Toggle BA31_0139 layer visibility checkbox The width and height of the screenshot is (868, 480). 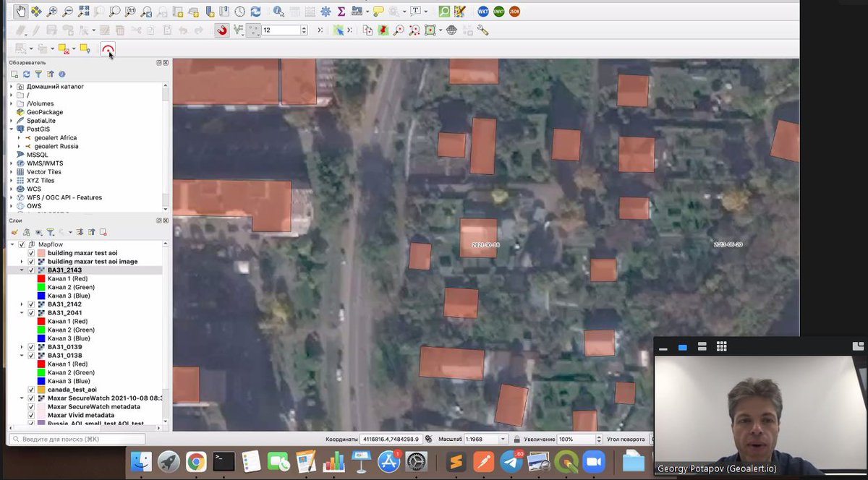click(x=31, y=347)
